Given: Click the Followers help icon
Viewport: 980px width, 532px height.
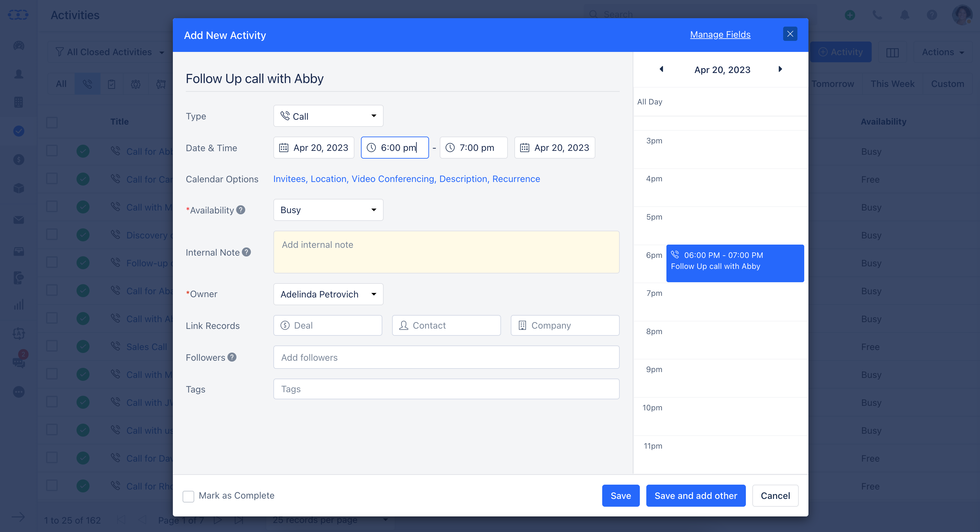Looking at the screenshot, I should (x=232, y=357).
